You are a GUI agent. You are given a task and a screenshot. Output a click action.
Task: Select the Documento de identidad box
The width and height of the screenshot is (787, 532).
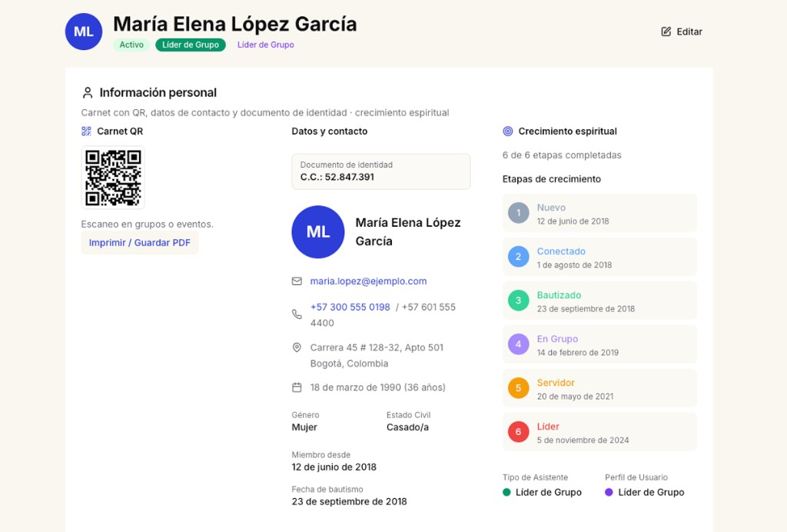[381, 171]
